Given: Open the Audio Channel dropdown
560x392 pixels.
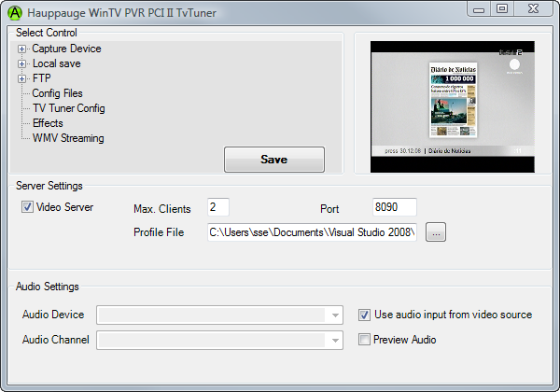Looking at the screenshot, I should 219,341.
